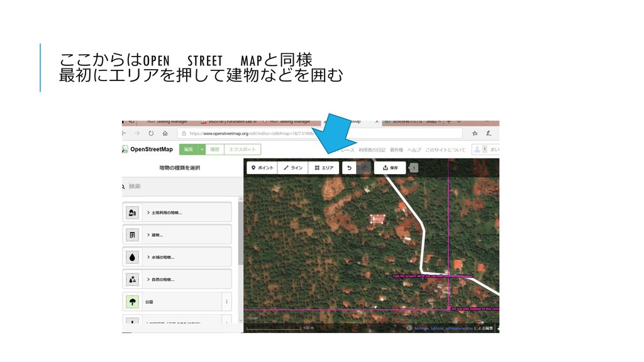Viewport: 644px width, 362px height.
Task: Click the preset list scroll-up arrow
Action: click(241, 199)
